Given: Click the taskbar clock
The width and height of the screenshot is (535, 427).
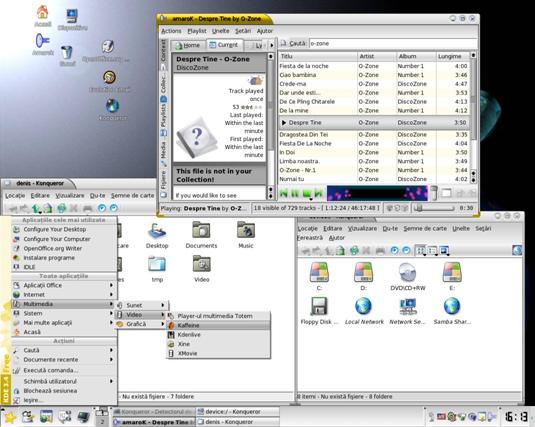Looking at the screenshot, I should [517, 417].
